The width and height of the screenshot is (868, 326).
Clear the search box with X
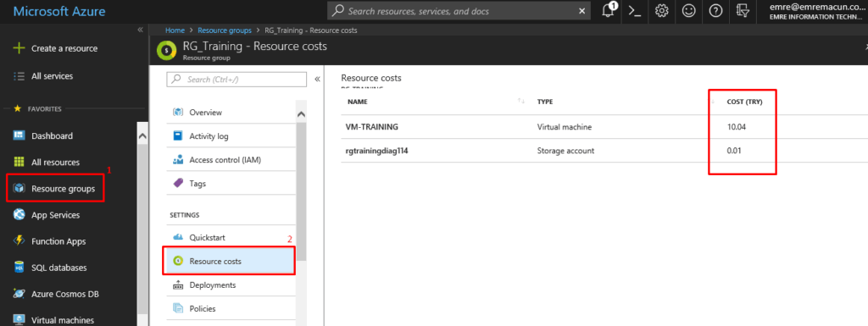pyautogui.click(x=581, y=11)
